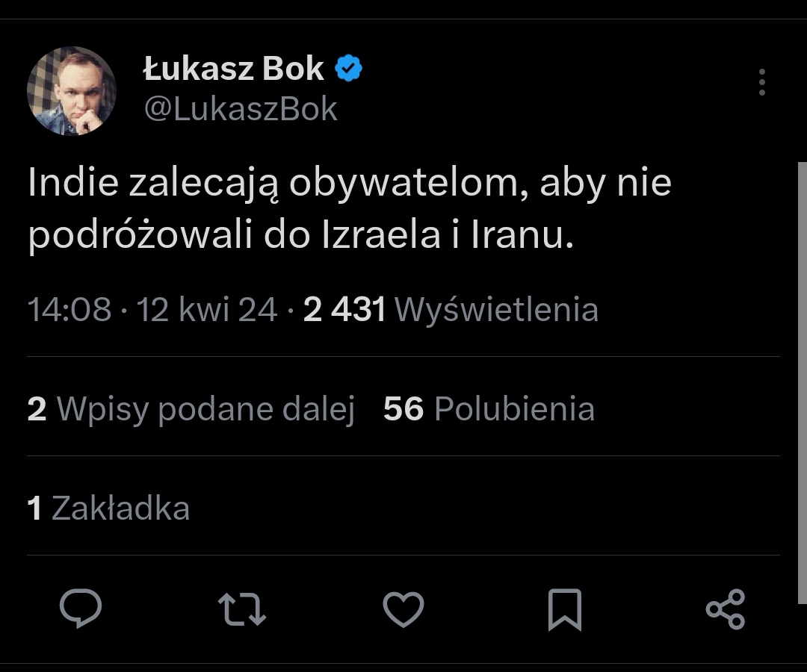This screenshot has width=807, height=672.
Task: Click the word 'Iranu' in the tweet
Action: click(x=522, y=235)
